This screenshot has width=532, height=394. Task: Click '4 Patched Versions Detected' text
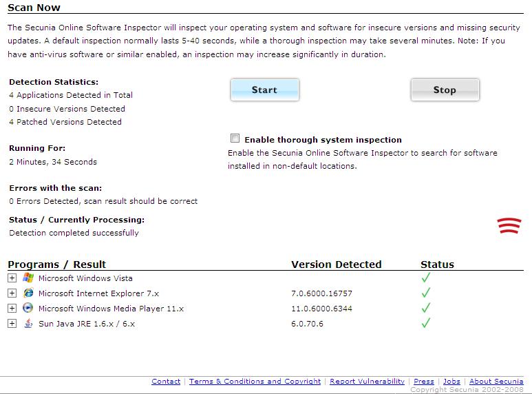point(65,122)
